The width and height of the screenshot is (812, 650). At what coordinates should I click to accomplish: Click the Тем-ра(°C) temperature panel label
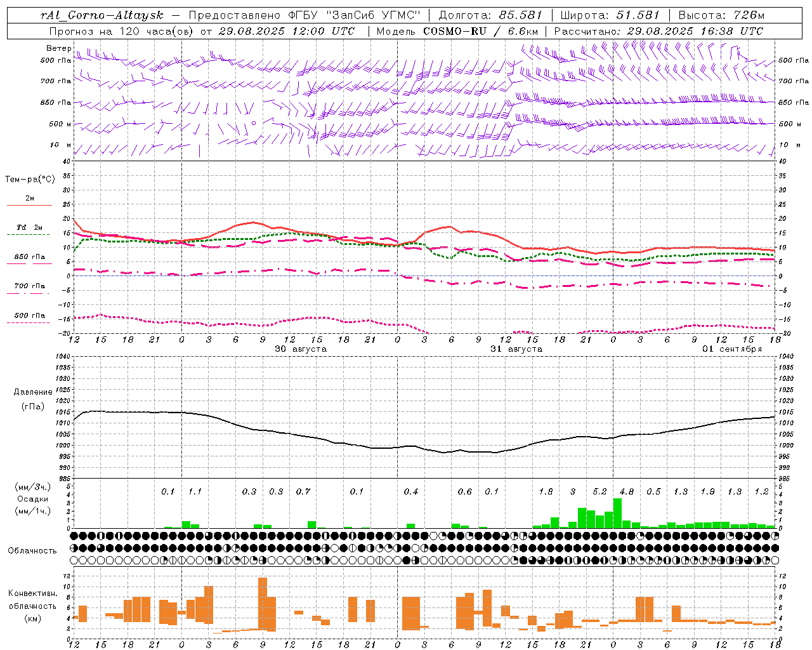coord(30,180)
